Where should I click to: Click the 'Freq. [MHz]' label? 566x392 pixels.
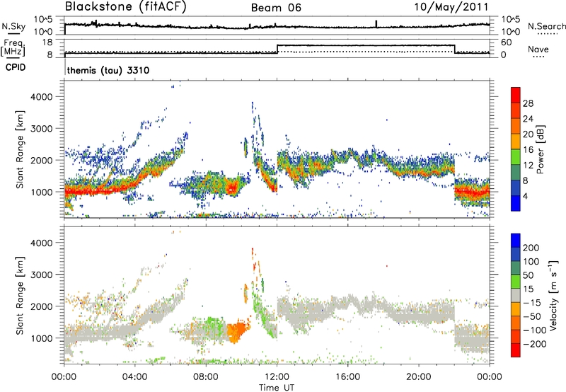coord(13,47)
